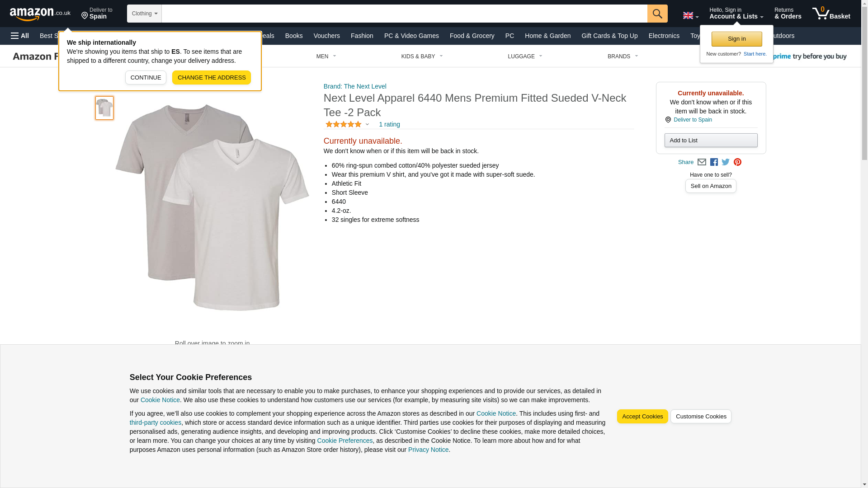Expand the LUGGAGE menu
Image resolution: width=868 pixels, height=488 pixels.
[524, 56]
